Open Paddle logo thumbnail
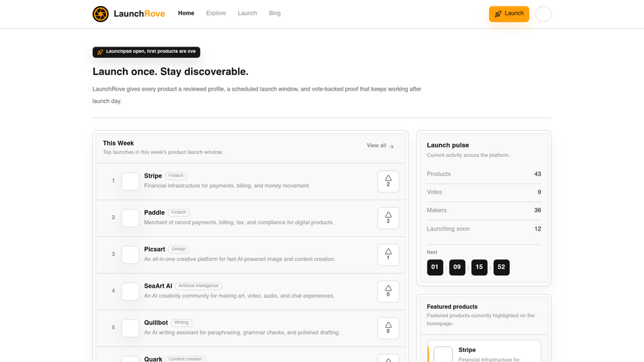This screenshot has height=362, width=644. pyautogui.click(x=130, y=218)
